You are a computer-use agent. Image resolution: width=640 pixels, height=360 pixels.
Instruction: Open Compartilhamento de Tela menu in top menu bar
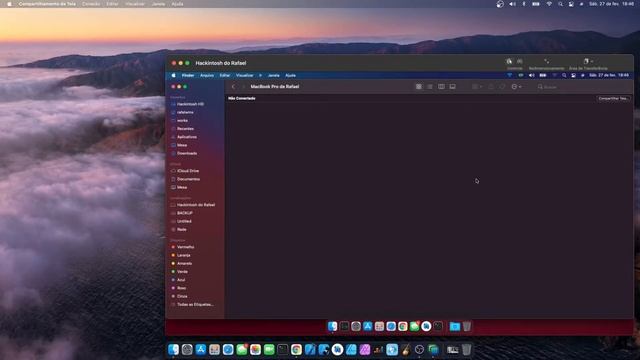(x=47, y=4)
